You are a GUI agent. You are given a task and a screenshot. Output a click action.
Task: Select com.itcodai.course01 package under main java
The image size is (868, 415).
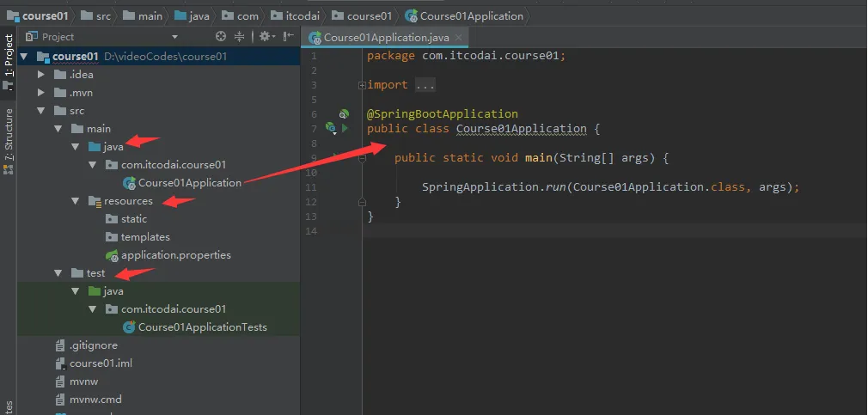(x=174, y=165)
